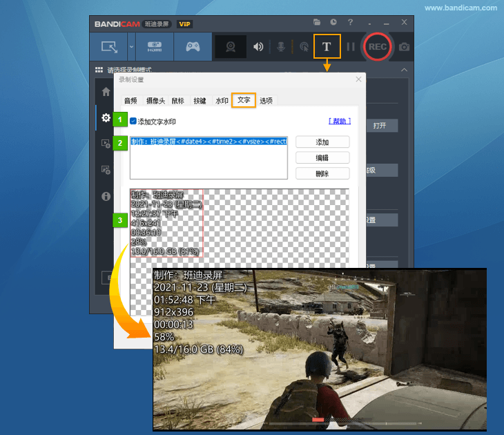
Task: Close the 录制设置 dialog
Action: 358,79
